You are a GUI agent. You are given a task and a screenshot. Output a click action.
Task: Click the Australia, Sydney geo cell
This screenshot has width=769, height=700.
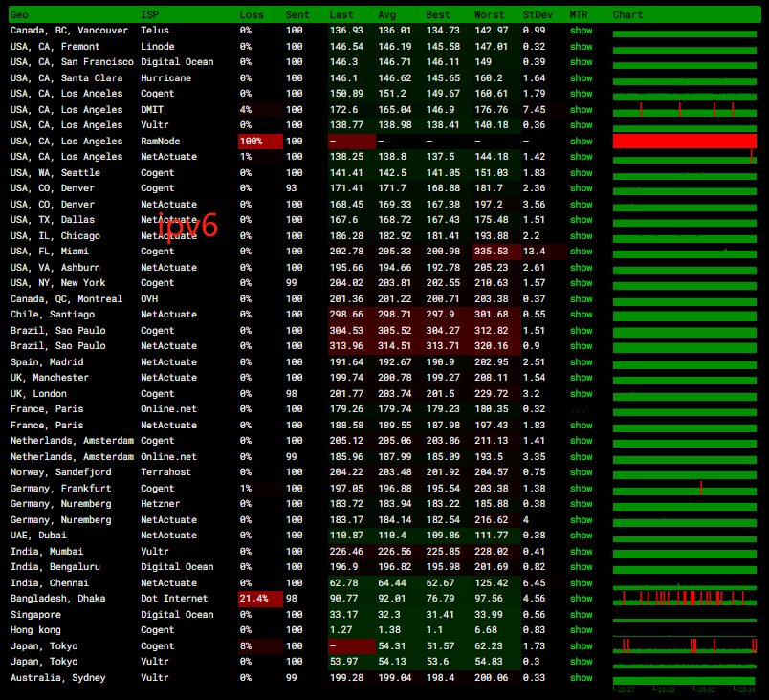click(58, 678)
